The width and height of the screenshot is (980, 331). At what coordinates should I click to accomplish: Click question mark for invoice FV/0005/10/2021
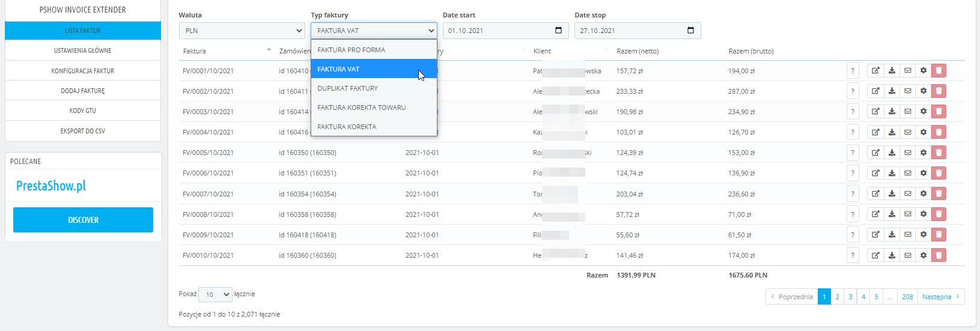click(853, 153)
